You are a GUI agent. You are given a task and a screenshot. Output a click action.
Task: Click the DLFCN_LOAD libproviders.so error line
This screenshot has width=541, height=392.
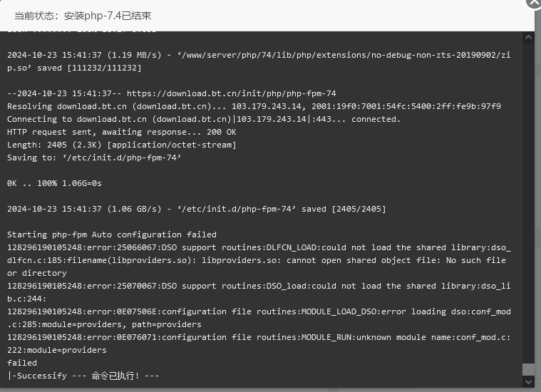[259, 260]
